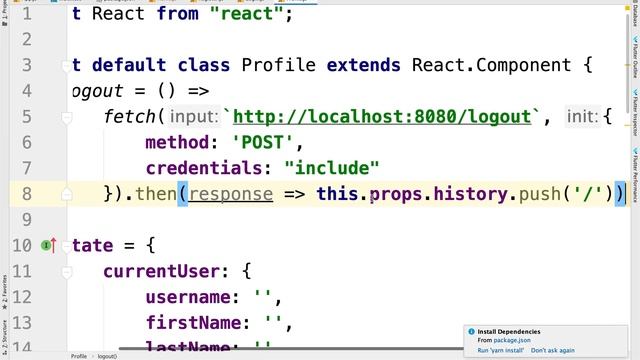640x360 pixels.
Task: Click the 'method' key on line 6
Action: coord(178,142)
